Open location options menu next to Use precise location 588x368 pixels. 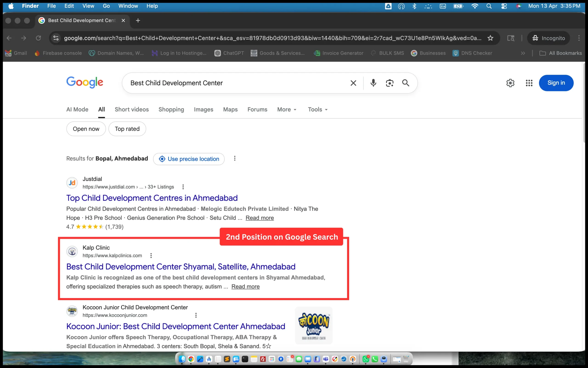tap(235, 159)
